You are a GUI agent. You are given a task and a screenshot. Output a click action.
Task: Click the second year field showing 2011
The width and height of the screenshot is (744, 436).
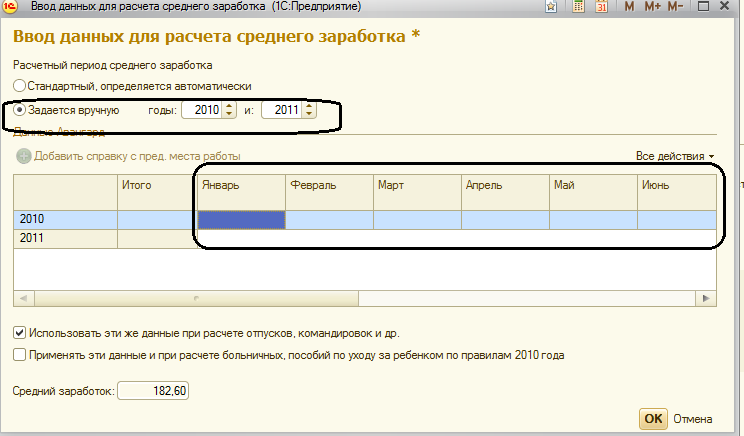tap(282, 110)
